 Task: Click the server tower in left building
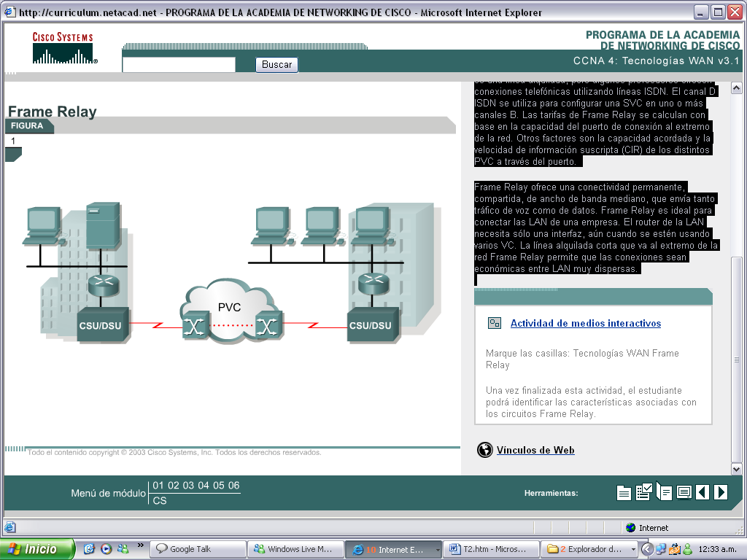[104, 226]
